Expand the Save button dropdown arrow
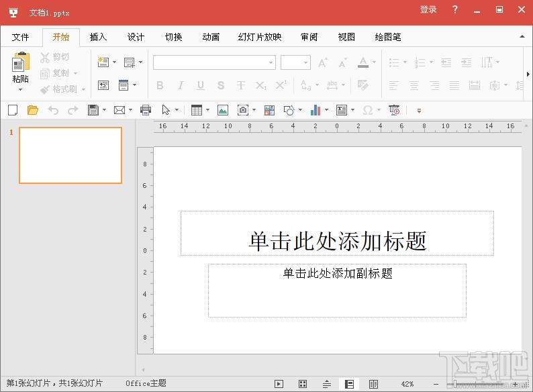533x392 pixels. click(104, 110)
